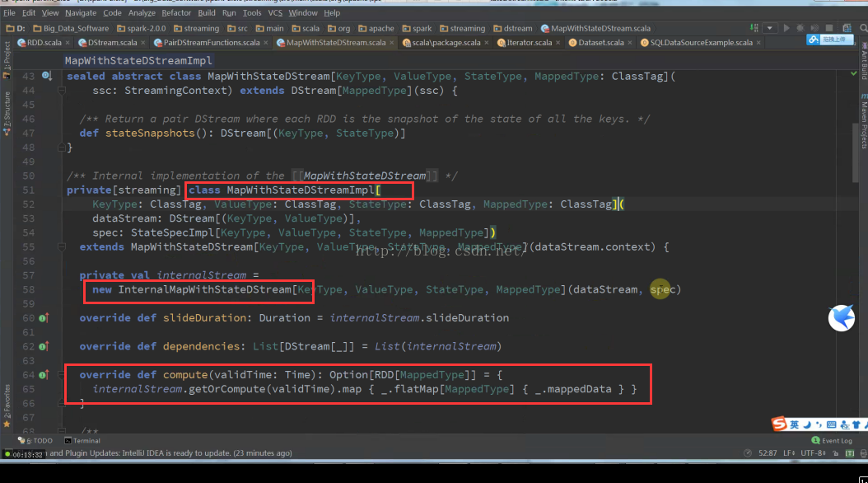
Task: Close the scala\package.scala tab
Action: (487, 42)
